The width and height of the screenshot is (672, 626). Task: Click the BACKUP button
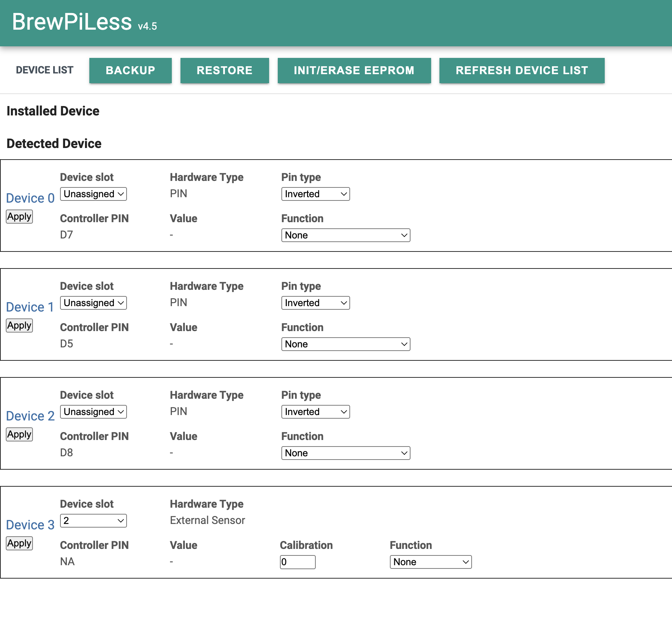130,70
